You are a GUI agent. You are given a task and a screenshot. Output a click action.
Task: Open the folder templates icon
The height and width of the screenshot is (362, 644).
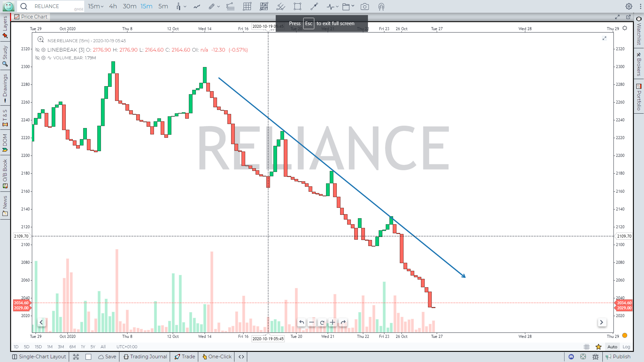pos(346,6)
